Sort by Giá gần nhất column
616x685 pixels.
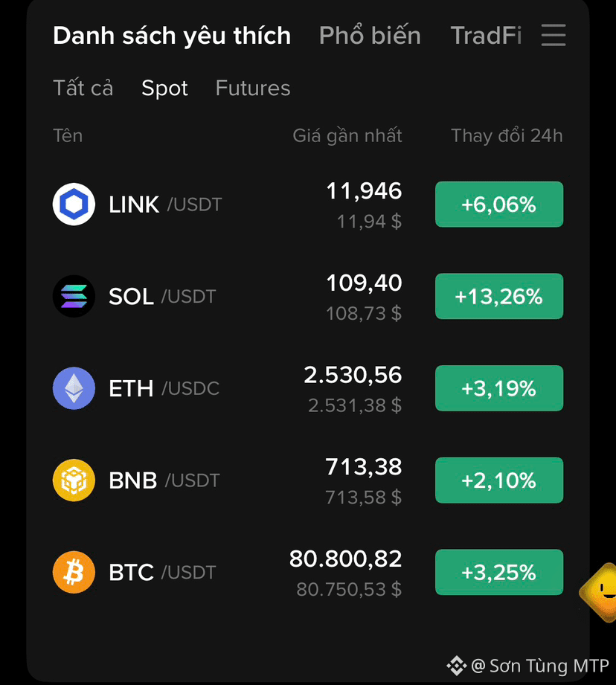click(x=347, y=136)
